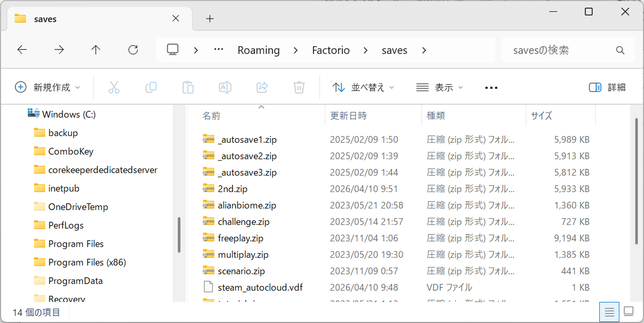Click the Share icon in toolbar
Image resolution: width=644 pixels, height=323 pixels.
[x=262, y=87]
